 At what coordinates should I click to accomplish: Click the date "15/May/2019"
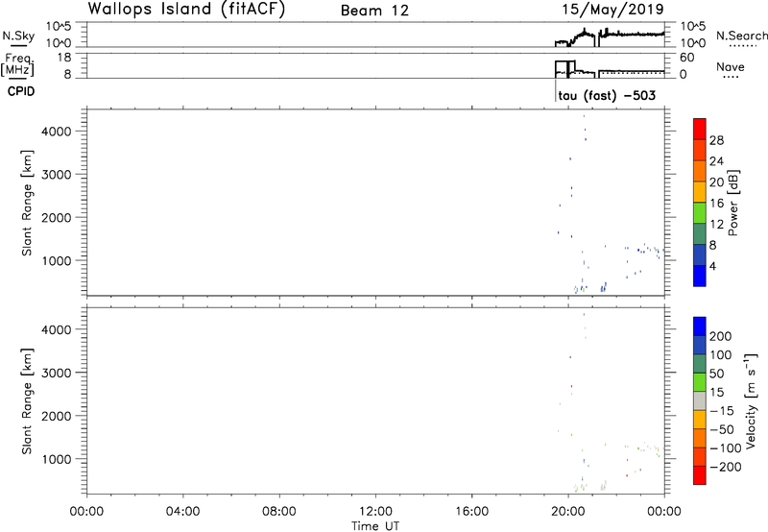(612, 10)
